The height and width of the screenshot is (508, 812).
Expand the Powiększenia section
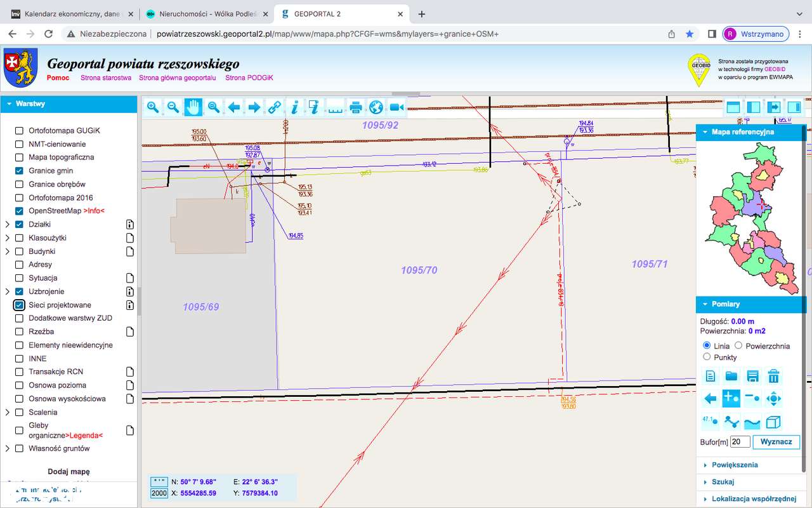pos(735,465)
